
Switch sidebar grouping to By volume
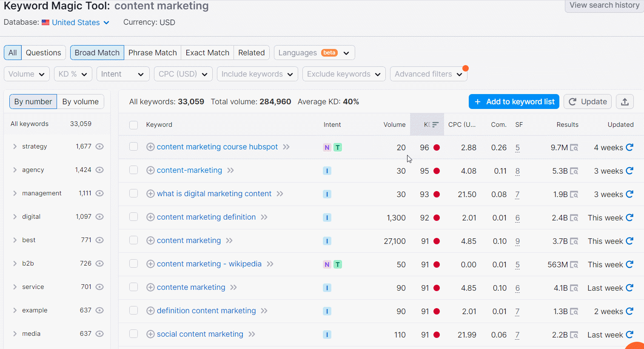(x=80, y=102)
